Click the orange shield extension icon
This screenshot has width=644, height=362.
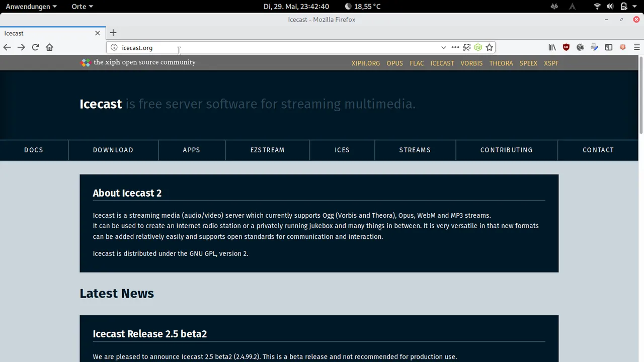coord(623,47)
